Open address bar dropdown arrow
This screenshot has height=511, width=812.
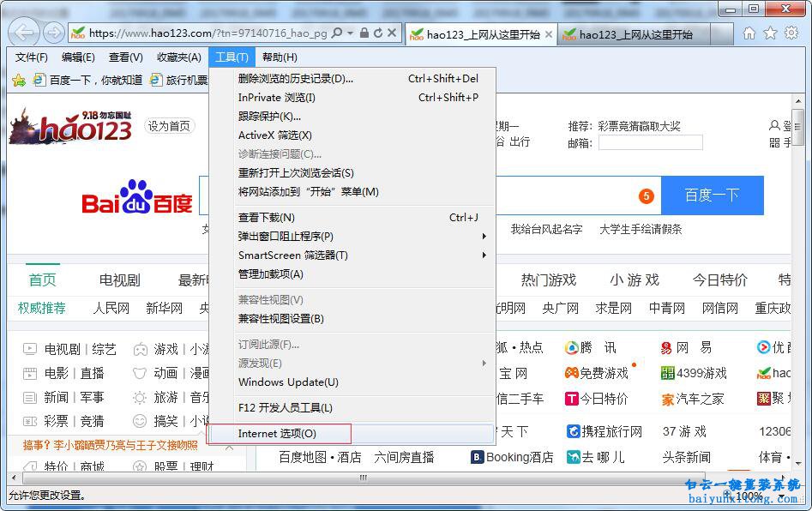tap(350, 33)
